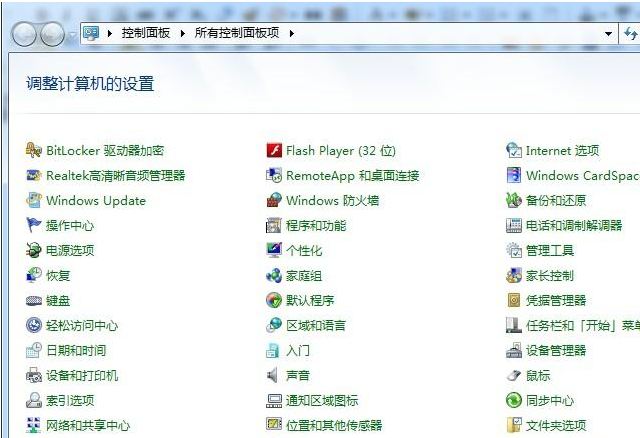Click the 文件夹选项 icon
640x438 pixels.
coord(514,425)
